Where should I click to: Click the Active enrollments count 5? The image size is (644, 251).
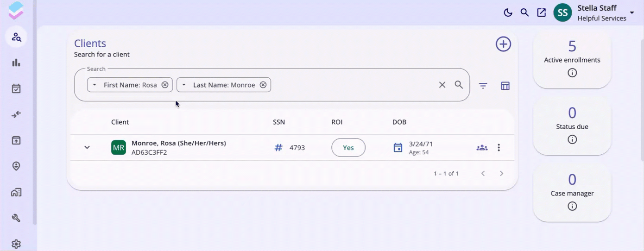[572, 46]
